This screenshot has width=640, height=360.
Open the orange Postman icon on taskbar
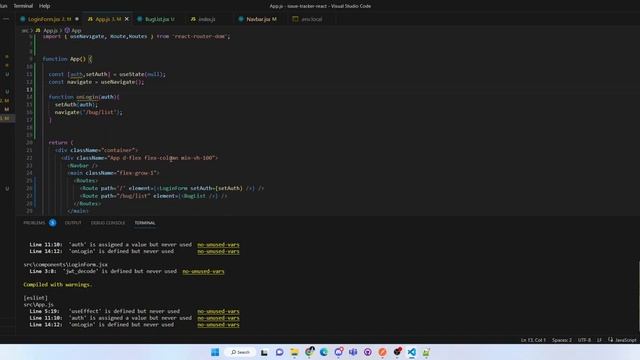pyautogui.click(x=382, y=352)
